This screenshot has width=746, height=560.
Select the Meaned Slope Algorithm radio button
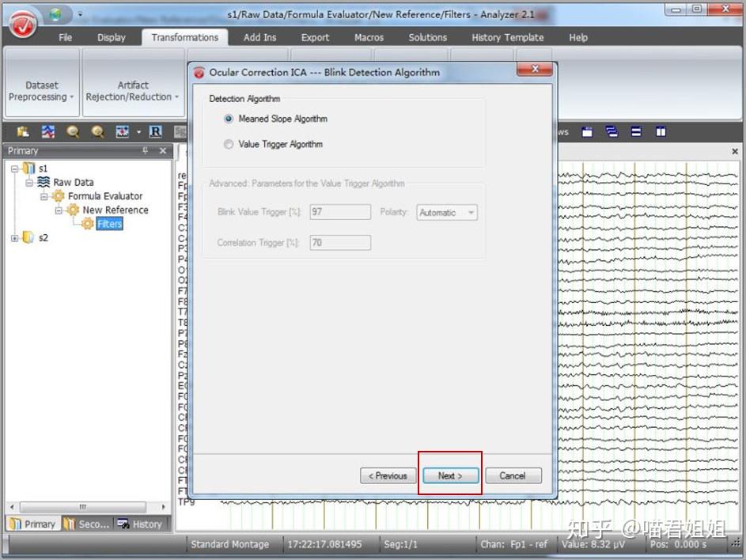coord(229,119)
